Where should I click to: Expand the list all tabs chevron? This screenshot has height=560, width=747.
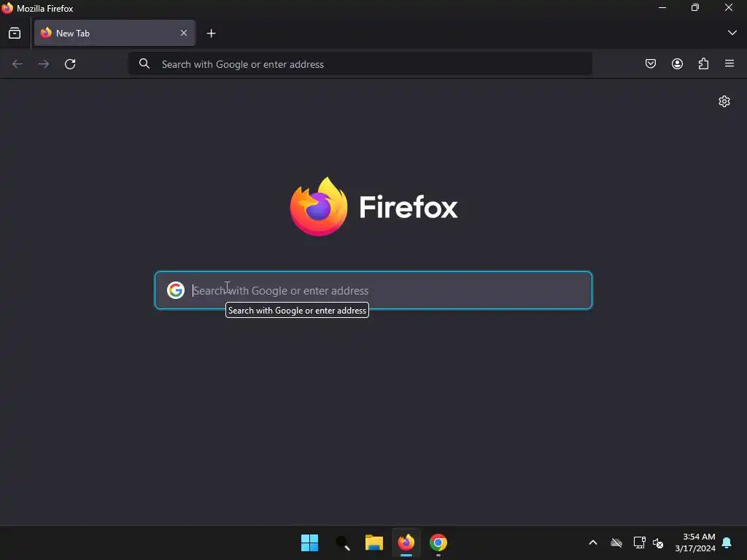coord(732,33)
